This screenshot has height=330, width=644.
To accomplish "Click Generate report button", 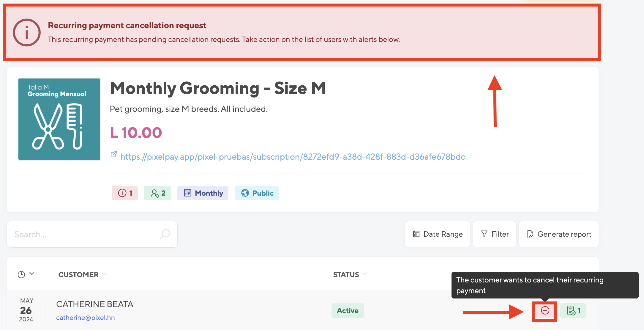I will pos(559,234).
